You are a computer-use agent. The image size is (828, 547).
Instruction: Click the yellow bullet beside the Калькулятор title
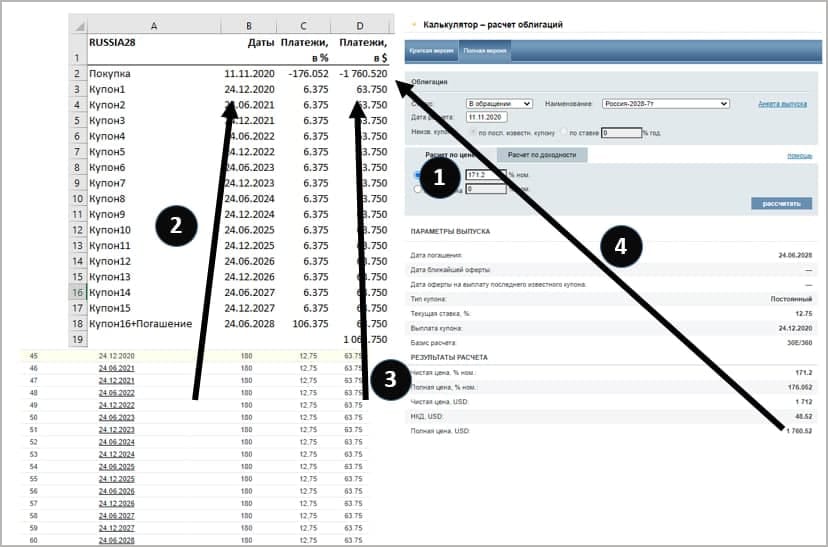413,23
